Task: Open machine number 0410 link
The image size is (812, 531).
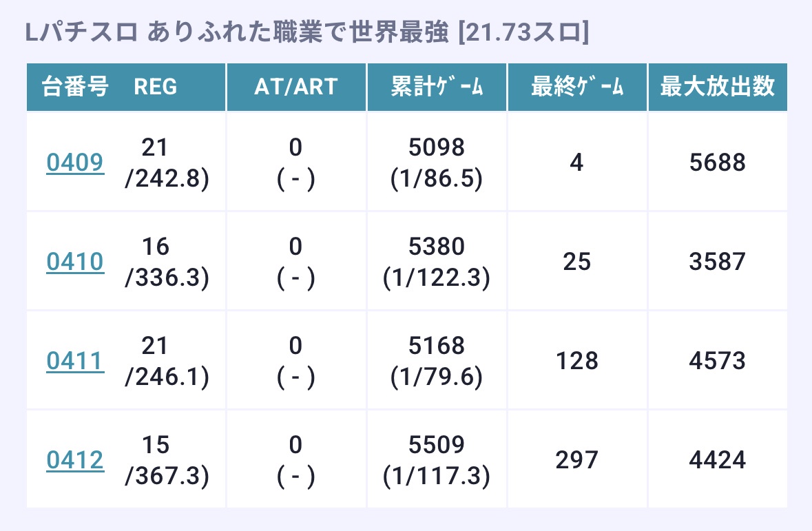Action: coord(75,262)
